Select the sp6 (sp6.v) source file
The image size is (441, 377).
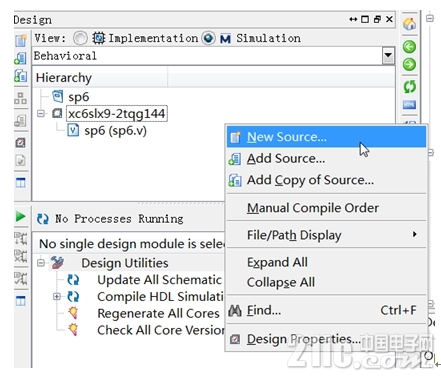[115, 131]
